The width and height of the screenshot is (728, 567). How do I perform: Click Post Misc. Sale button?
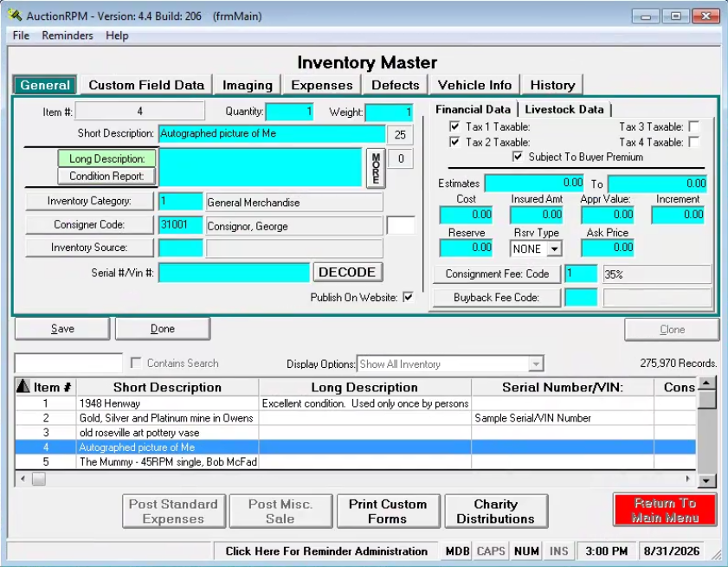point(280,512)
